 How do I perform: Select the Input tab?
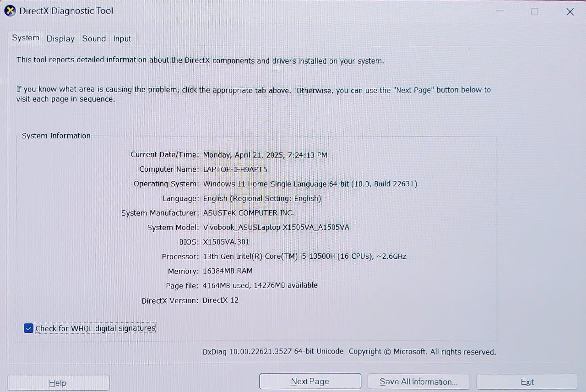click(122, 39)
